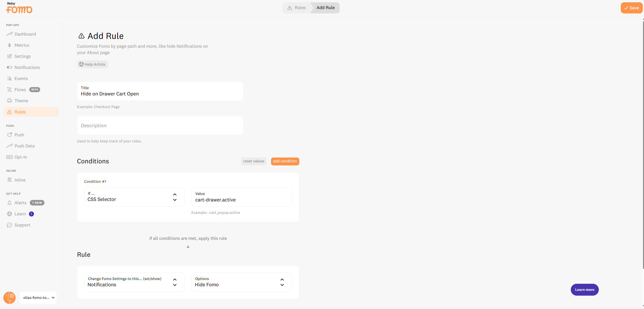Open the Push Data section
Image resolution: width=644 pixels, height=309 pixels.
(x=24, y=146)
